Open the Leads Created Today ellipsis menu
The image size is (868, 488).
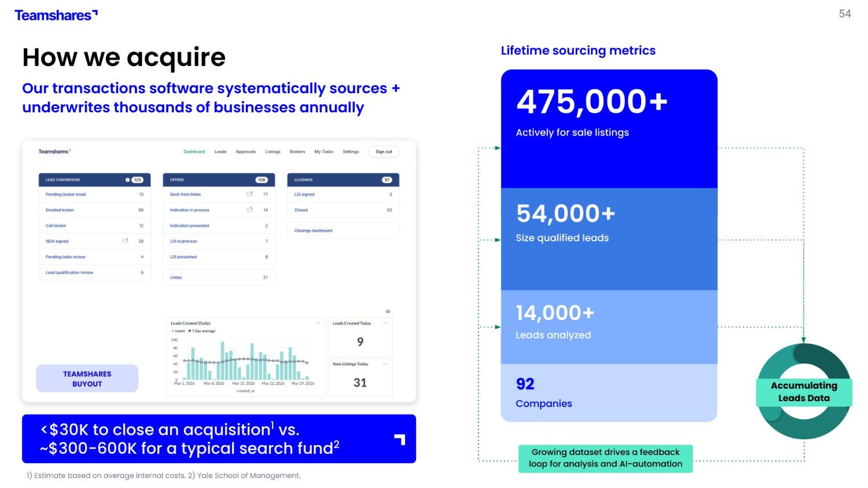(x=385, y=323)
